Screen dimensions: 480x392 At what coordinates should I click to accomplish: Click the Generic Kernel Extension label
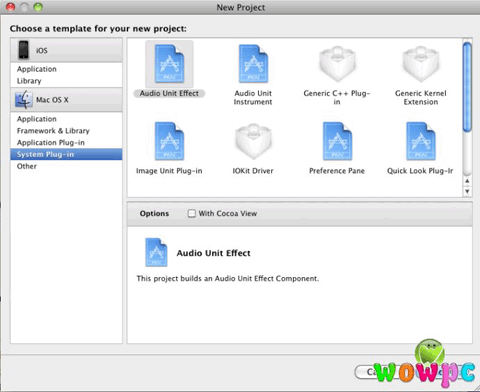421,98
